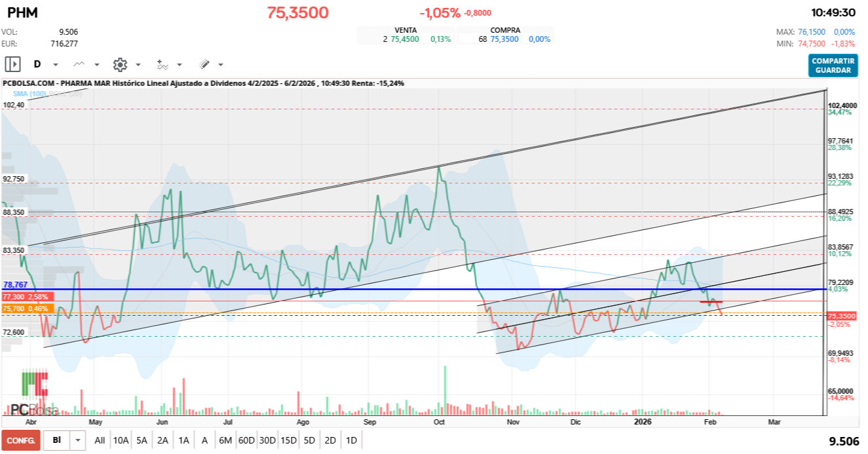Expand the D interval dropdown arrow

[56, 65]
